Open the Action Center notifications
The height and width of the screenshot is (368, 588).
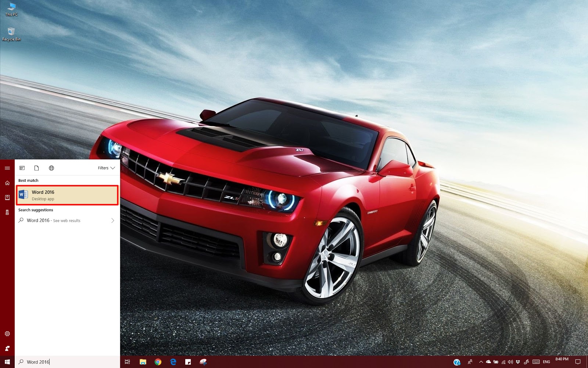[x=578, y=362]
